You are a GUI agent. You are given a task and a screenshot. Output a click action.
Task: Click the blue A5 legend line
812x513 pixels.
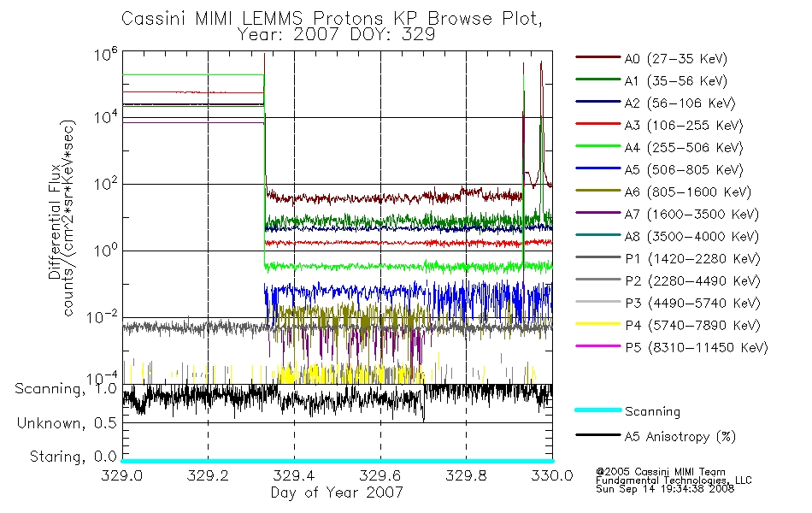coord(597,168)
